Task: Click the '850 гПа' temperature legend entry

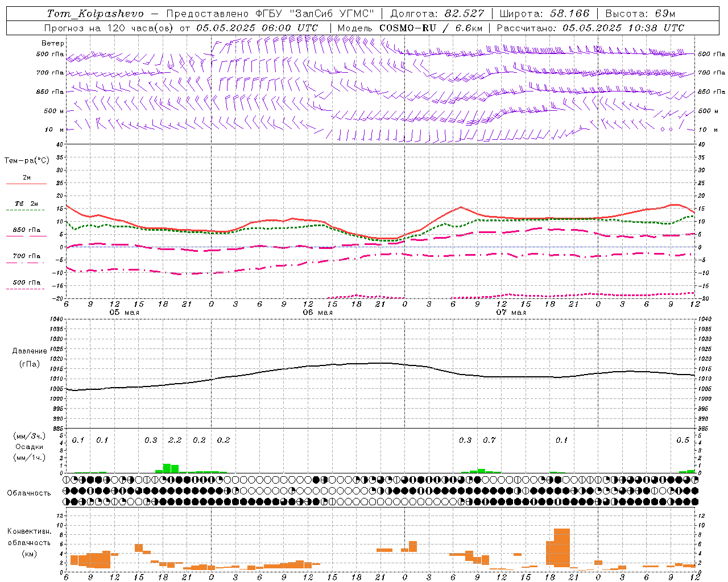Action: click(26, 230)
